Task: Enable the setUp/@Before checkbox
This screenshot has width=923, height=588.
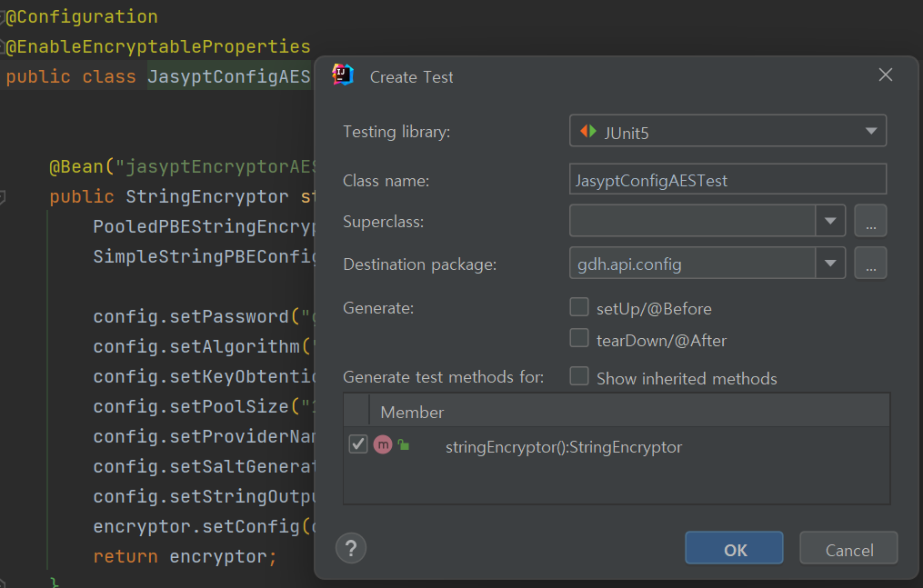Action: tap(579, 307)
